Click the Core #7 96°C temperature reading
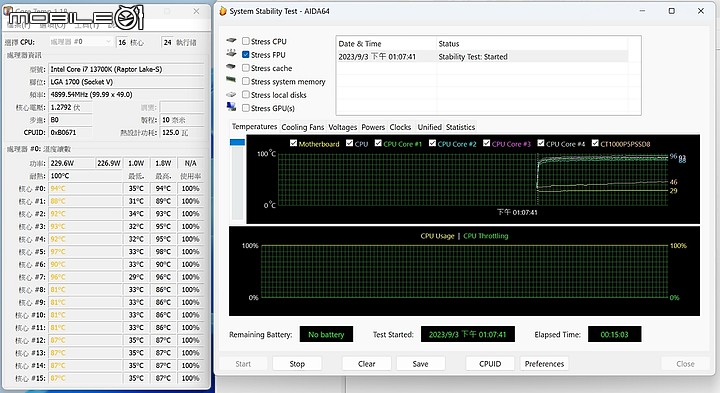This screenshot has height=393, width=720. [85, 277]
